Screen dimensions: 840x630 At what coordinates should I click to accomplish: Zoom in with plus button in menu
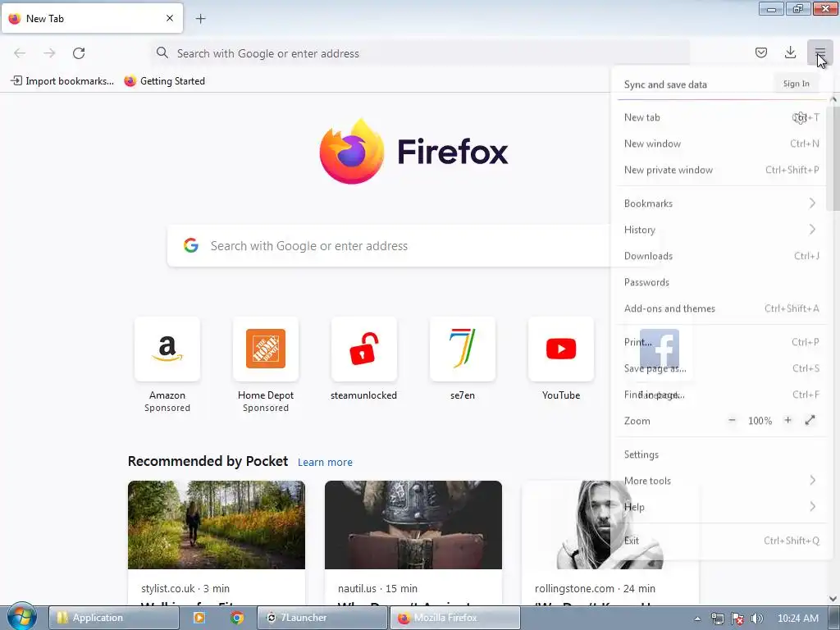(x=787, y=421)
